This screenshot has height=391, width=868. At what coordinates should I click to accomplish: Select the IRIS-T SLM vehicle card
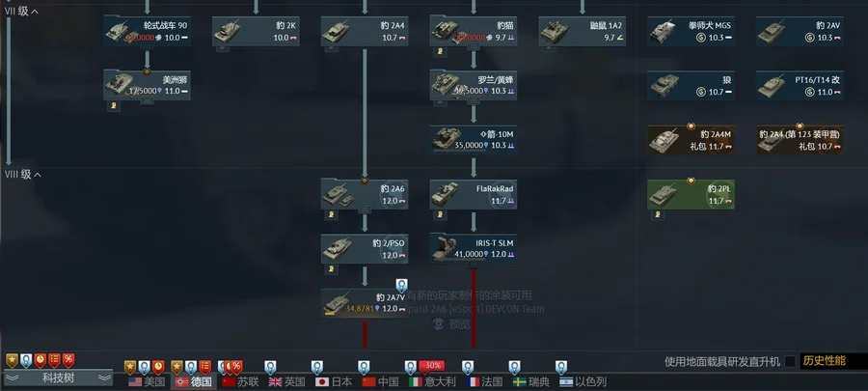coord(474,248)
